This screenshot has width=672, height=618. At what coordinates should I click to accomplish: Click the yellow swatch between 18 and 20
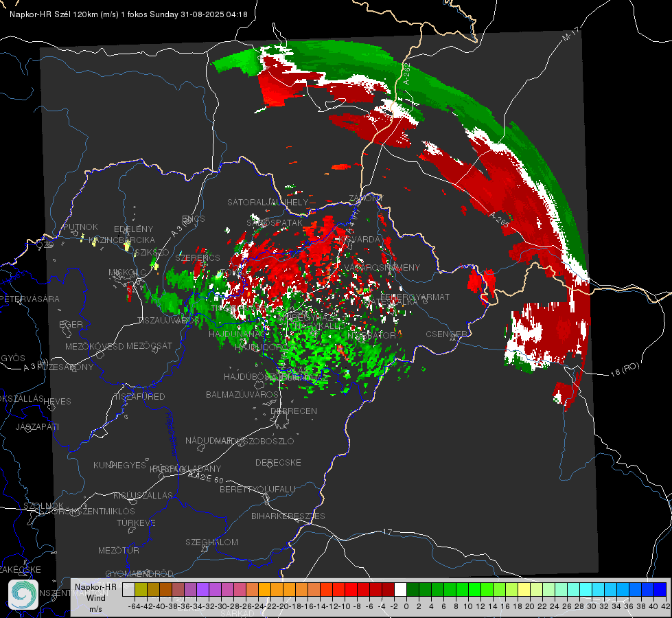point(524,589)
